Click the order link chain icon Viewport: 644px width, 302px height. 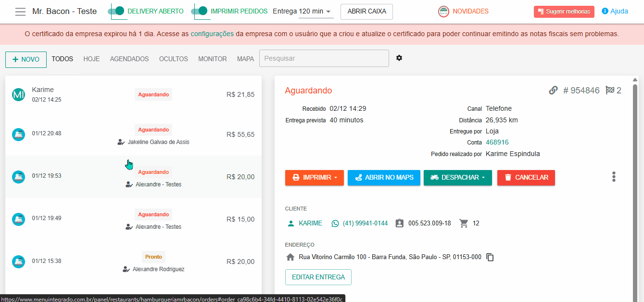[x=553, y=91]
